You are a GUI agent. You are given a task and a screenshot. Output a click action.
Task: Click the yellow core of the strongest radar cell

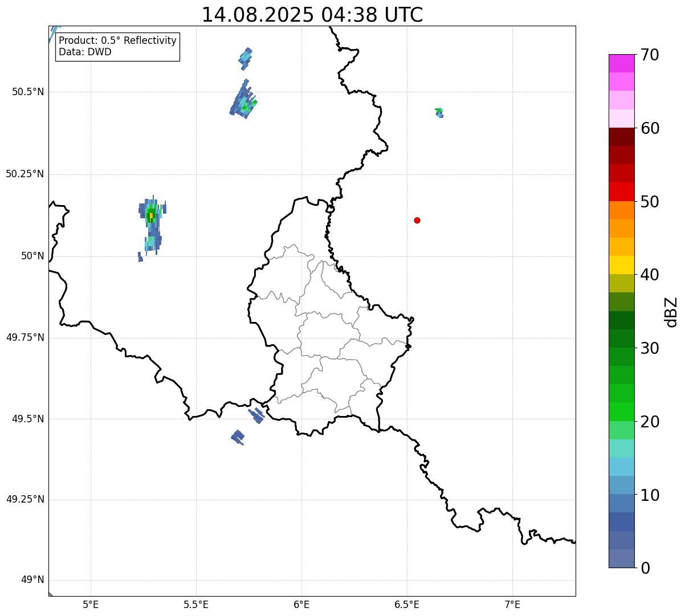click(x=150, y=215)
